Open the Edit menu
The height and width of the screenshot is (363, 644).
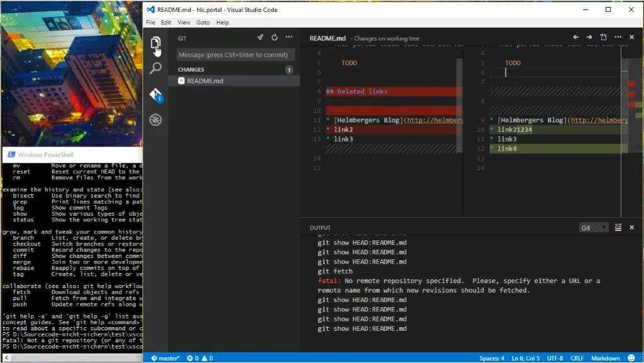166,22
